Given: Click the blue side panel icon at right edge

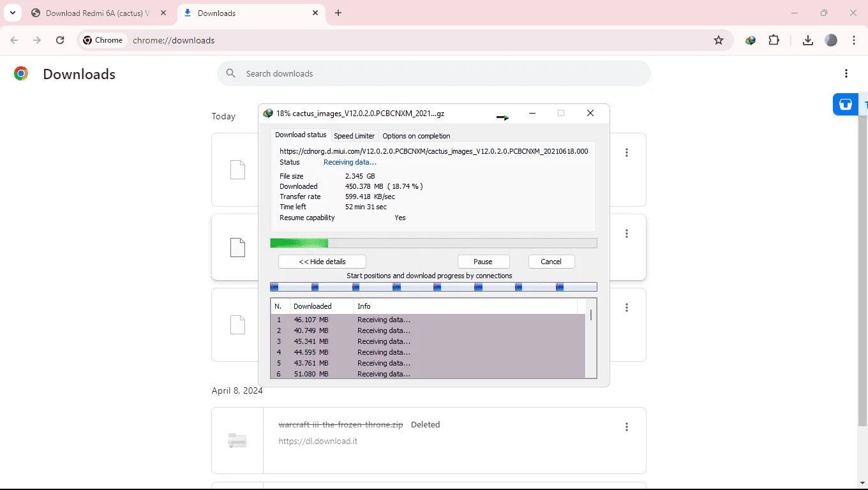Looking at the screenshot, I should [x=846, y=105].
